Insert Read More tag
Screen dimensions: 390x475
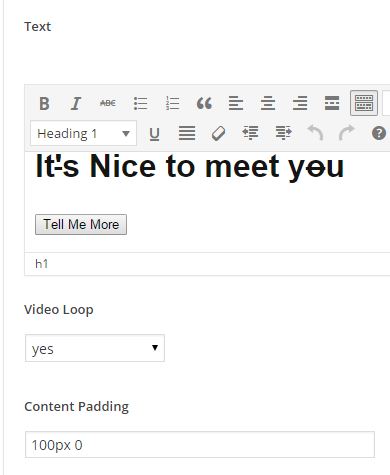(332, 103)
